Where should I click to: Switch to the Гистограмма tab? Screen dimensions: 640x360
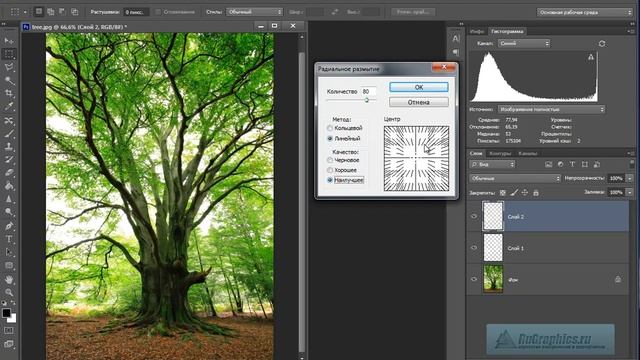[507, 31]
